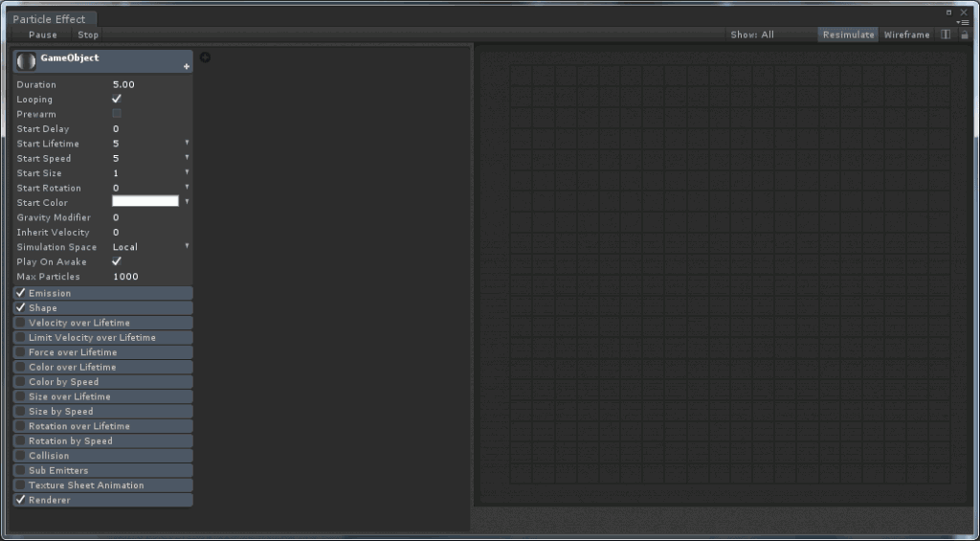Disable the Emission module checkbox
This screenshot has width=980, height=541.
(21, 293)
